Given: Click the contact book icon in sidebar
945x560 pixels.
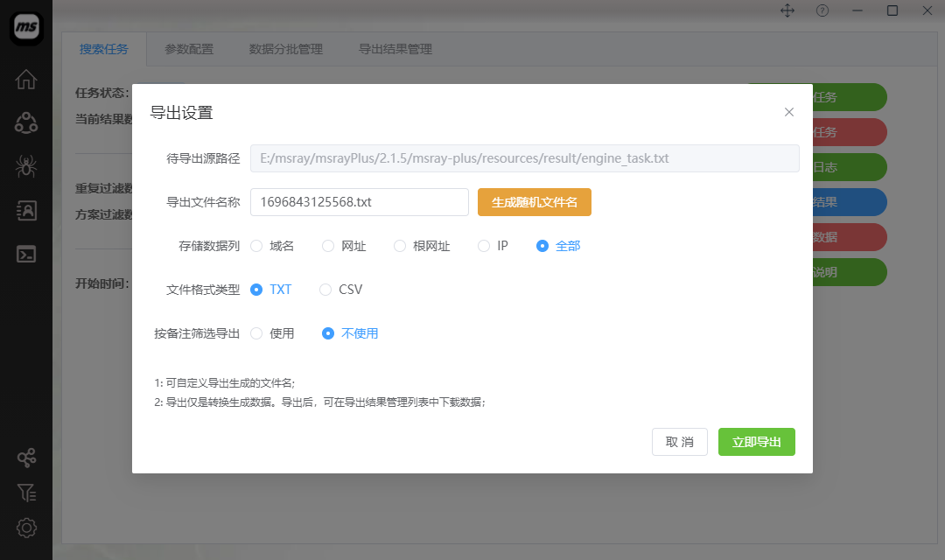Looking at the screenshot, I should (26, 210).
